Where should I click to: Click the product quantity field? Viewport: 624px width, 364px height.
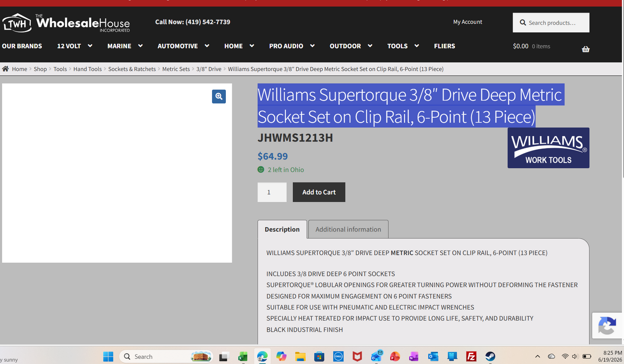click(x=272, y=192)
